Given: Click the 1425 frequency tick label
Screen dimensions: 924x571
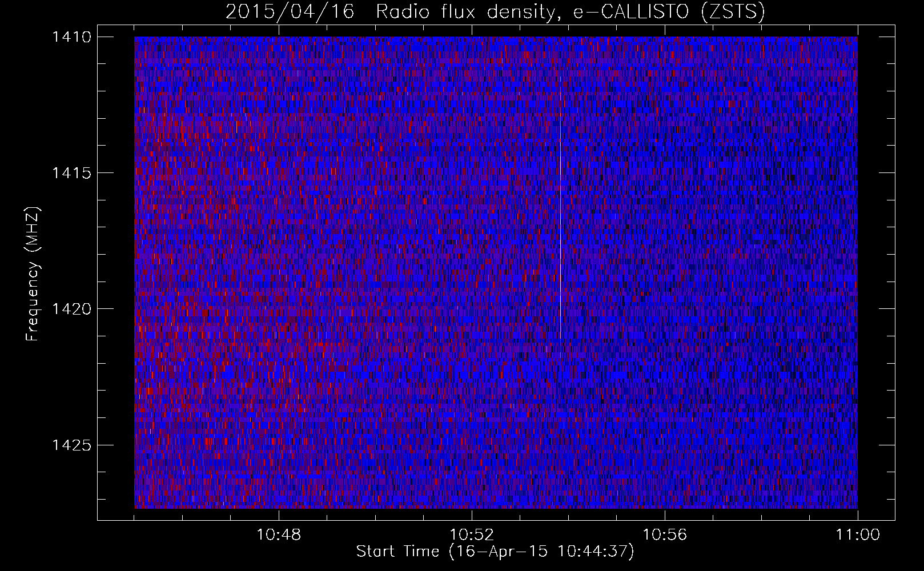Looking at the screenshot, I should pos(72,445).
